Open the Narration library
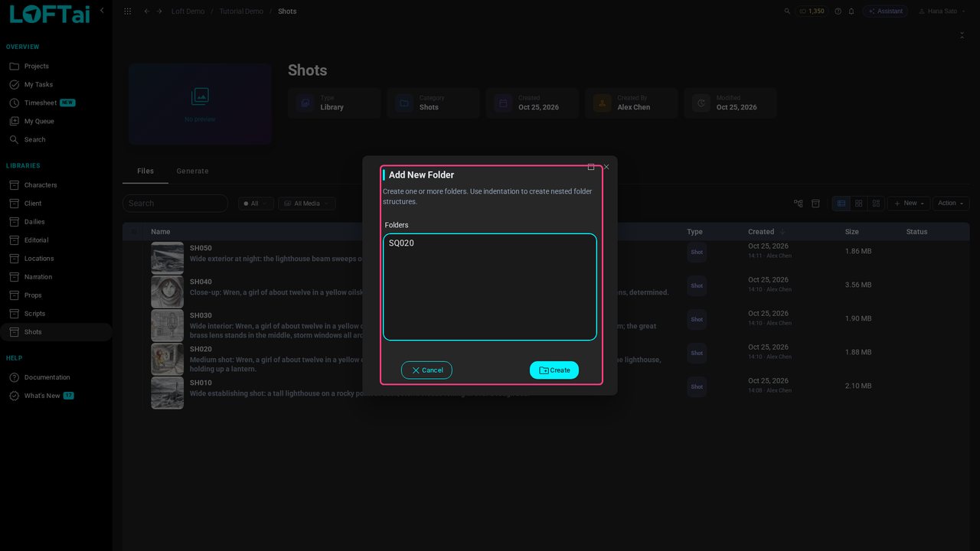The height and width of the screenshot is (551, 980). (x=56, y=277)
